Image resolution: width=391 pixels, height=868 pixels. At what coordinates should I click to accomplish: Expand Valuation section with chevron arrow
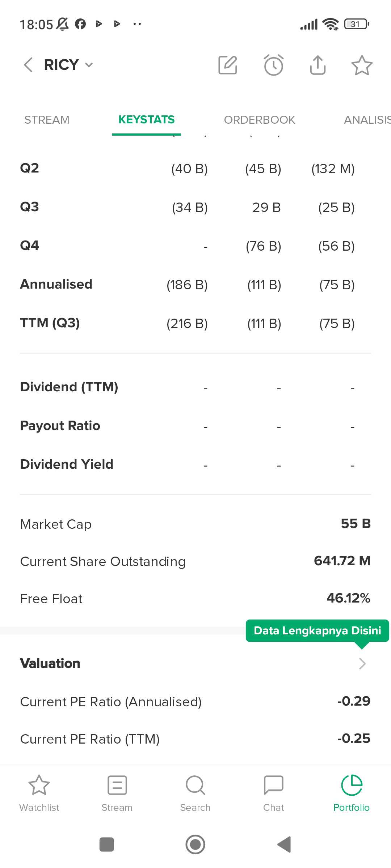tap(362, 663)
